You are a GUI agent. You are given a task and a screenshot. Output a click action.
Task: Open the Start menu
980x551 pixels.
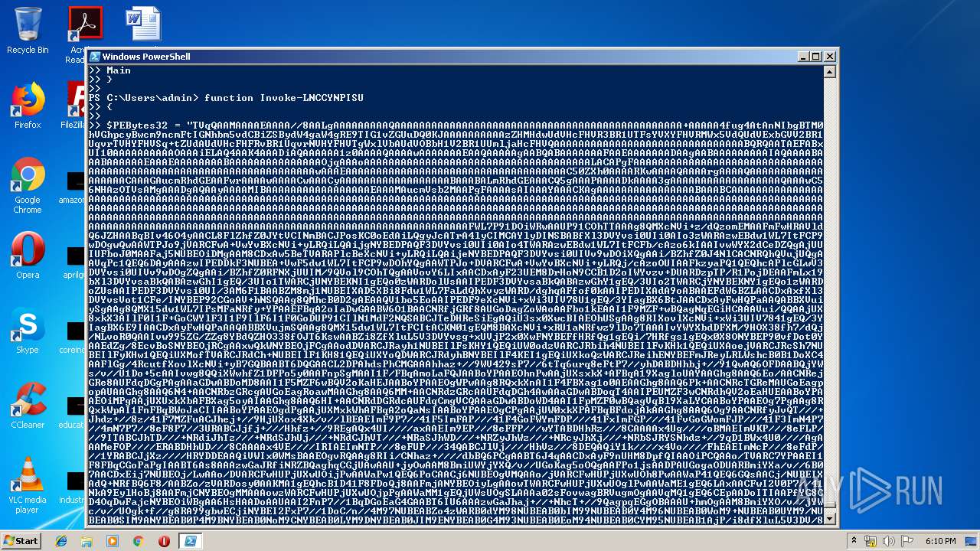coord(21,541)
